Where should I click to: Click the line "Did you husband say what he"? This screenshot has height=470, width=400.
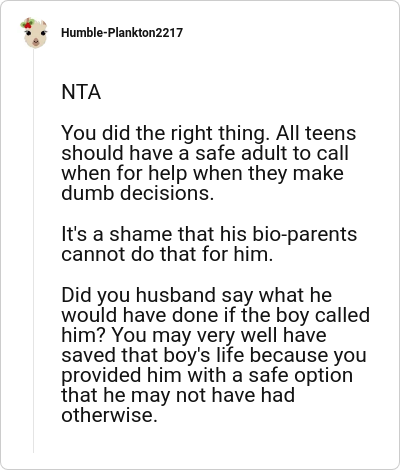pyautogui.click(x=197, y=295)
